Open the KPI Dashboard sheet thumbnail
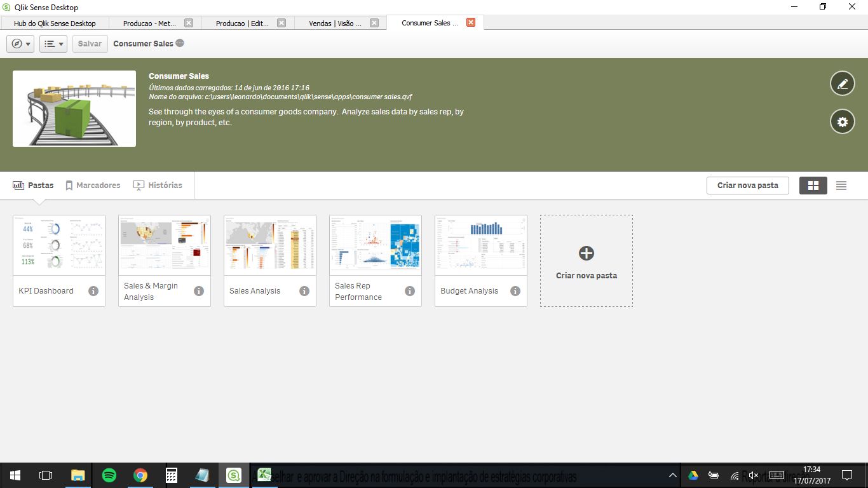This screenshot has height=488, width=868. 59,245
